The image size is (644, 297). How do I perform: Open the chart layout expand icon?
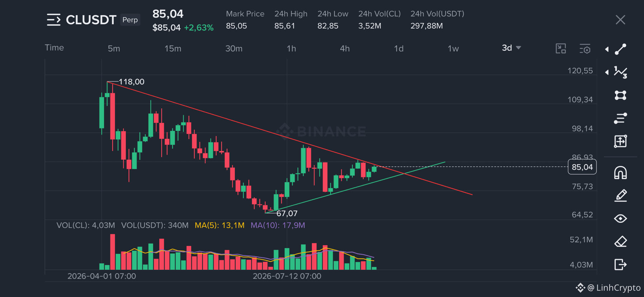(561, 48)
